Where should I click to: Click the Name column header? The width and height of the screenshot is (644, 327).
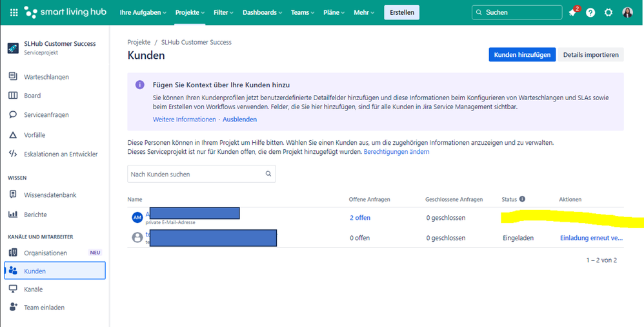click(135, 199)
